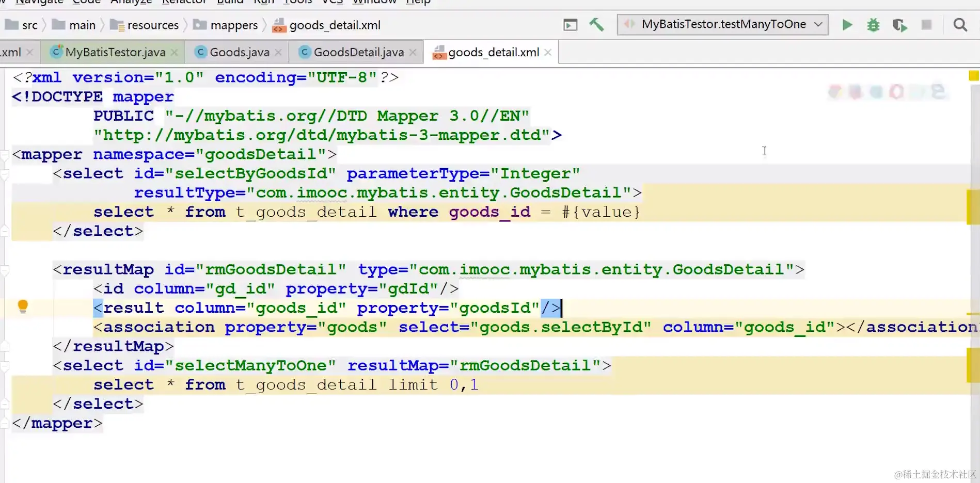The image size is (980, 483).
Task: Open the resources breadcrumb folder
Action: (145, 25)
